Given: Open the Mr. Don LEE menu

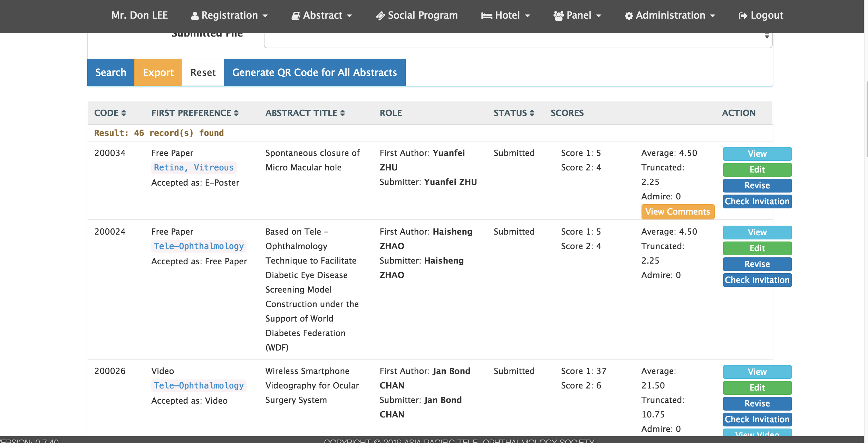Looking at the screenshot, I should [x=139, y=15].
